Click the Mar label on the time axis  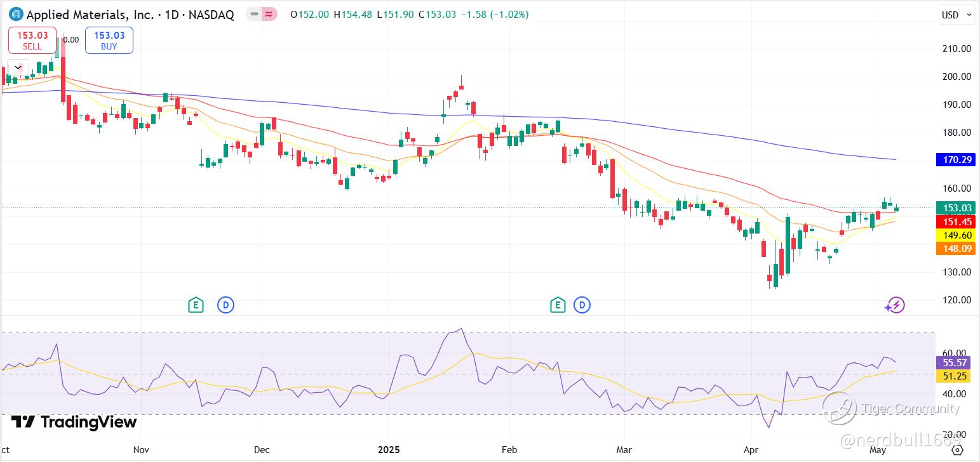coord(624,450)
